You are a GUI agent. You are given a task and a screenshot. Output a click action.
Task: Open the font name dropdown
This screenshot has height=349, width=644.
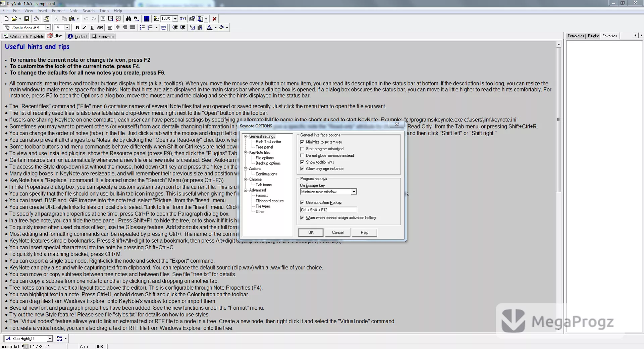coord(48,28)
